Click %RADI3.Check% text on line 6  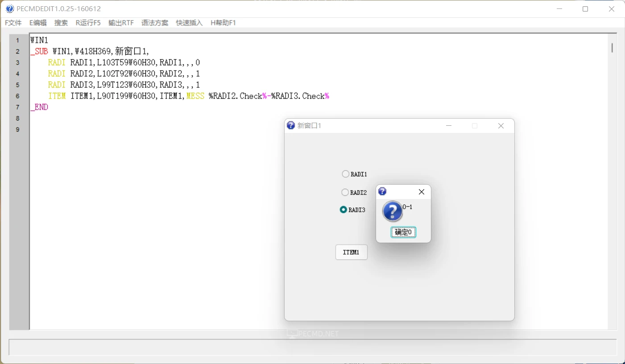coord(300,96)
